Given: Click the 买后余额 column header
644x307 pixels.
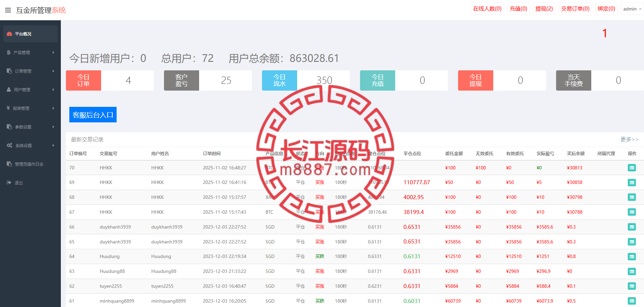Looking at the screenshot, I should tap(576, 153).
